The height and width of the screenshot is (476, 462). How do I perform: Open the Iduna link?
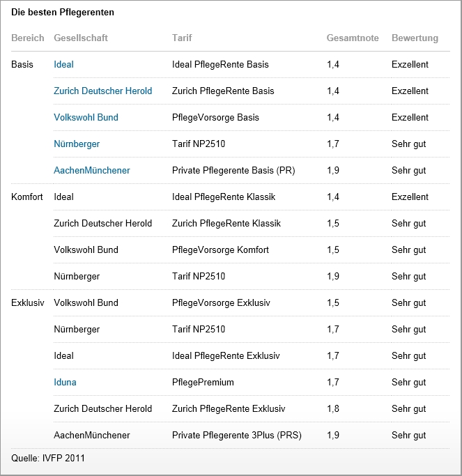click(x=65, y=382)
